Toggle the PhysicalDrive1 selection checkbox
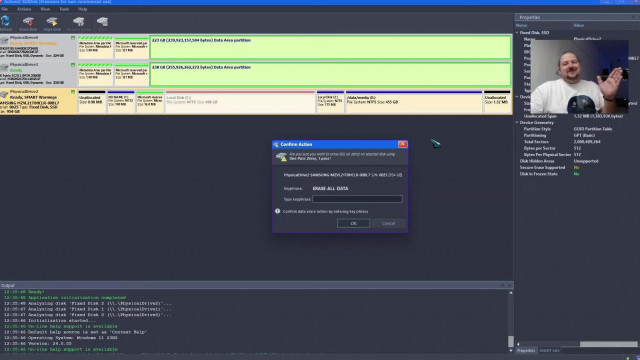The image size is (640, 360). 73,65
